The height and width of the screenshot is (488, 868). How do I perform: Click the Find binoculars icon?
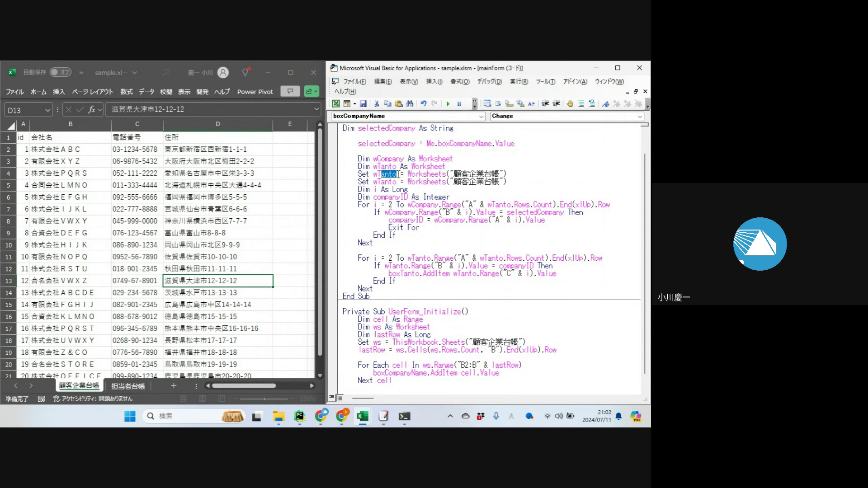click(x=410, y=104)
